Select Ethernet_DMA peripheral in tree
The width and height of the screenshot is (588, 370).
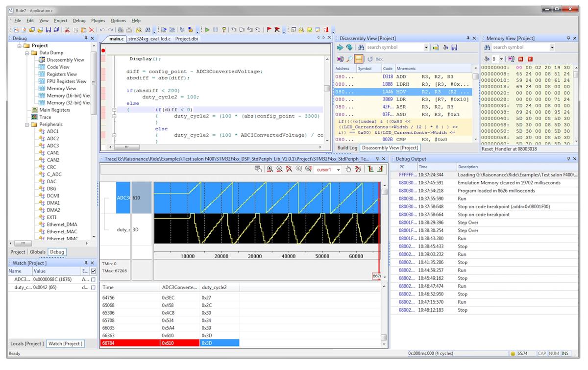62,224
